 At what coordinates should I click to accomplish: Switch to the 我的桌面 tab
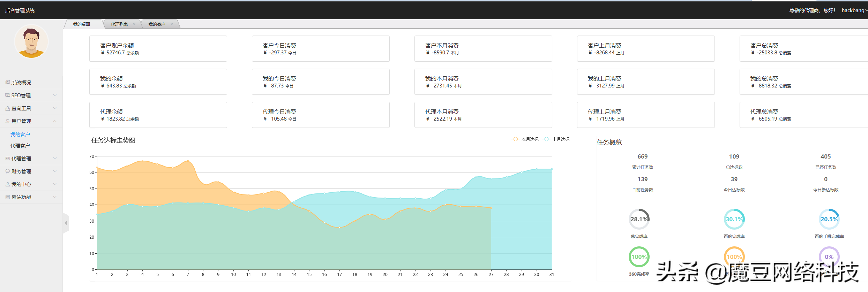click(82, 24)
